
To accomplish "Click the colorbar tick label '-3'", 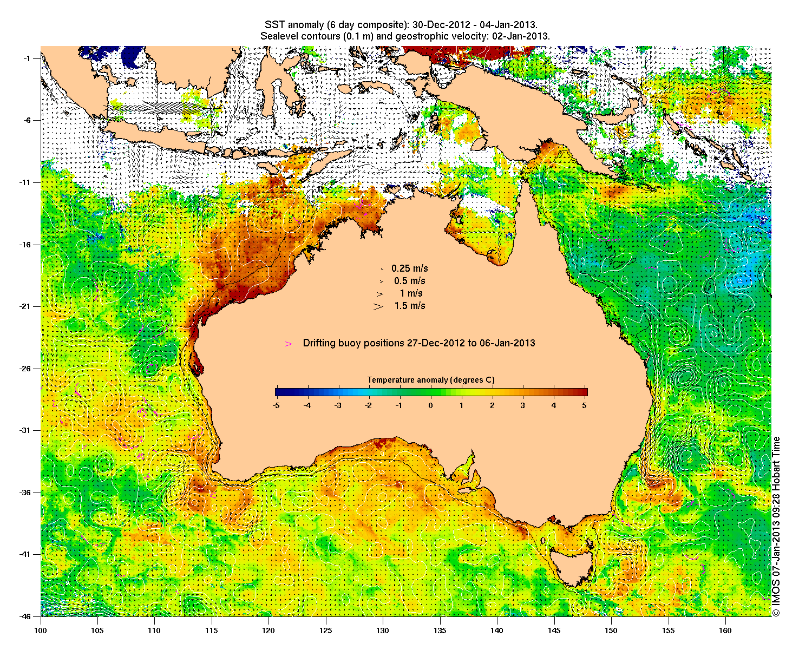I will pos(337,405).
